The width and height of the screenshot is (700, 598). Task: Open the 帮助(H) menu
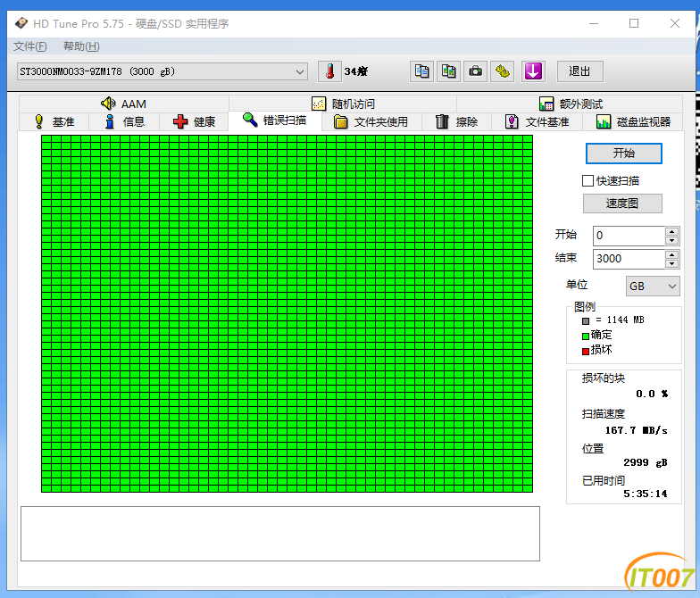click(81, 46)
